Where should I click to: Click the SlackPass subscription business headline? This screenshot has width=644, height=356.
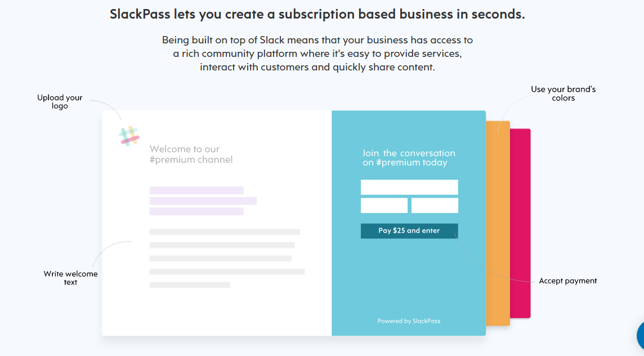[x=317, y=15]
